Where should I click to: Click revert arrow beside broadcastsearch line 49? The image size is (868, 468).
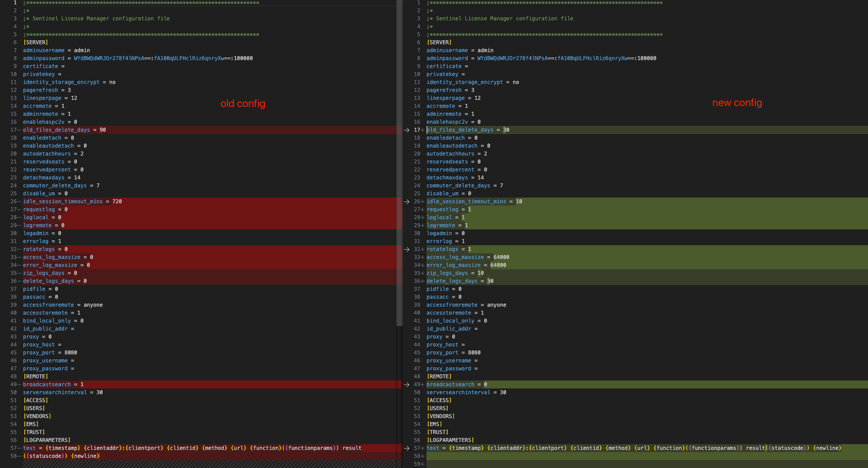407,384
